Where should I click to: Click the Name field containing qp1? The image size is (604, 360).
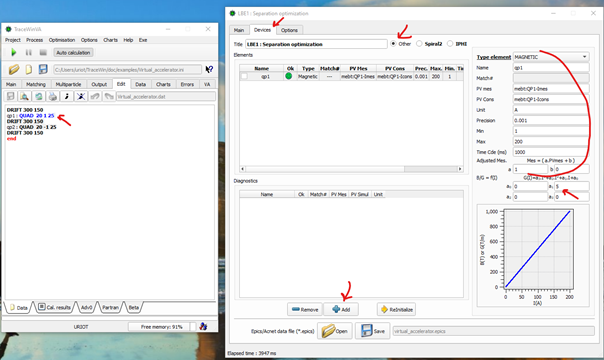coord(551,67)
